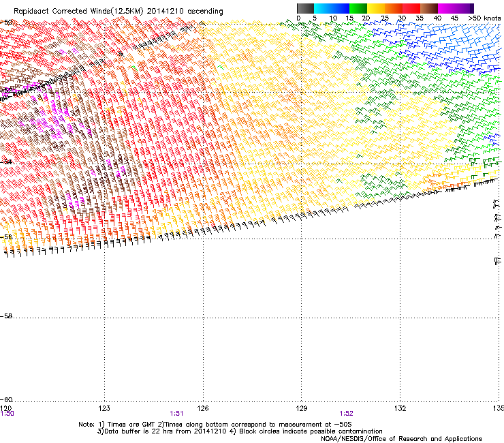
Task: Click the blue 10-15 knots legend swatch
Action: point(341,8)
